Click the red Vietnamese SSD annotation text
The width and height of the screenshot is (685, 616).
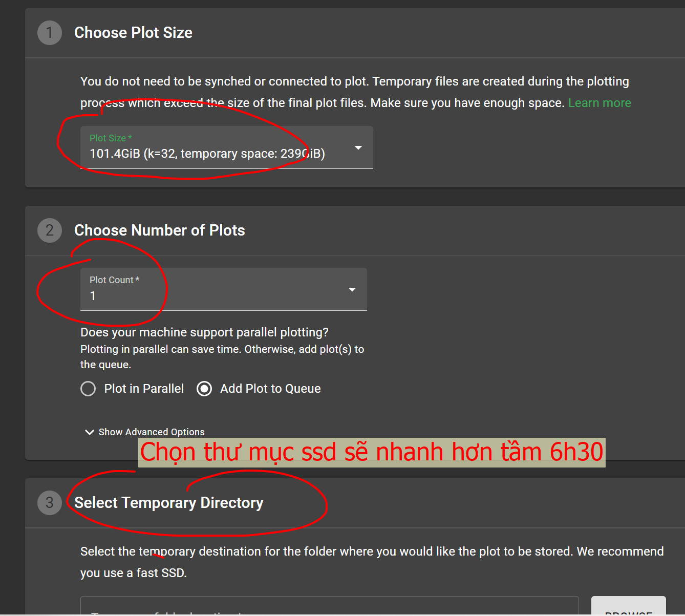coord(372,452)
